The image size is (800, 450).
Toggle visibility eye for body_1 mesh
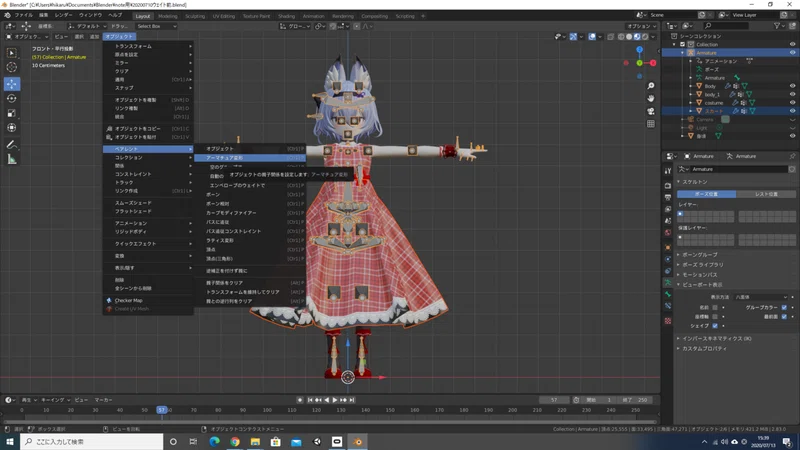(x=792, y=94)
